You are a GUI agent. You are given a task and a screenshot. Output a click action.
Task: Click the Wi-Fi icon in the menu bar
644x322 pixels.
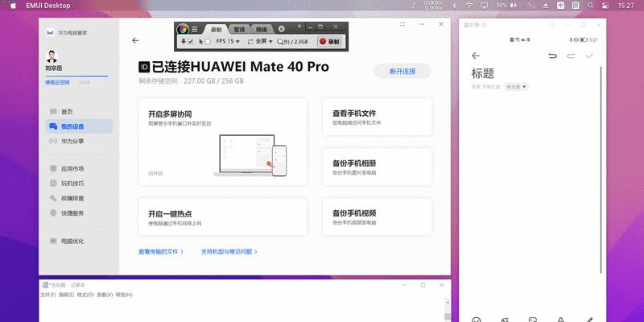469,6
